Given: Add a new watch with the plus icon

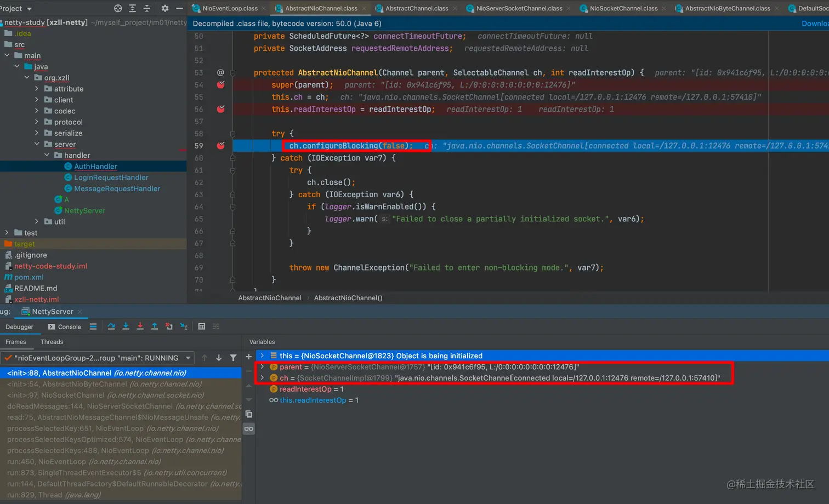Looking at the screenshot, I should coord(248,356).
